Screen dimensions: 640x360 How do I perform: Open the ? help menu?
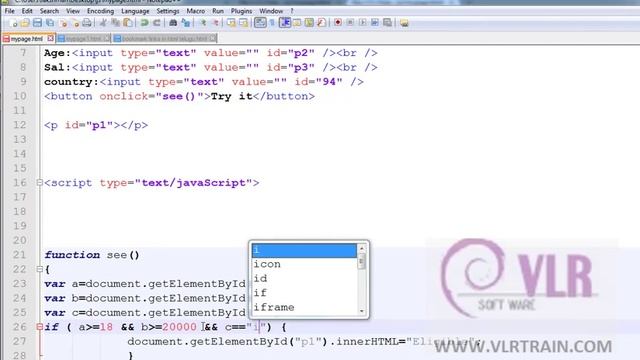tap(292, 11)
